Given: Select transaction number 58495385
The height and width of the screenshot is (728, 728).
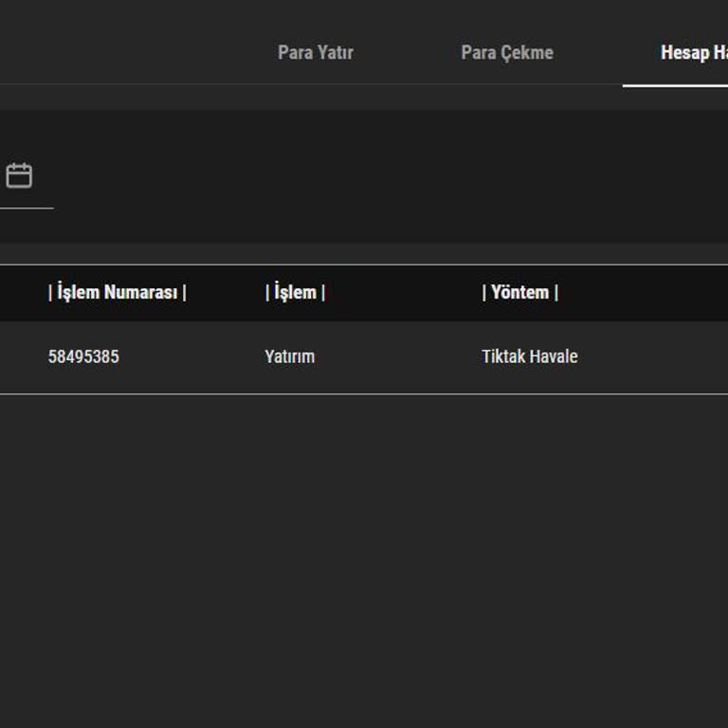Looking at the screenshot, I should point(83,356).
